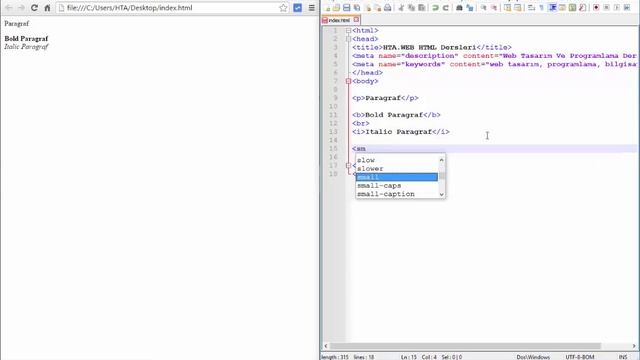Screen dimensions: 640x360
Task: Toggle synchronized horizontal scrolling icon
Action: [518, 8]
